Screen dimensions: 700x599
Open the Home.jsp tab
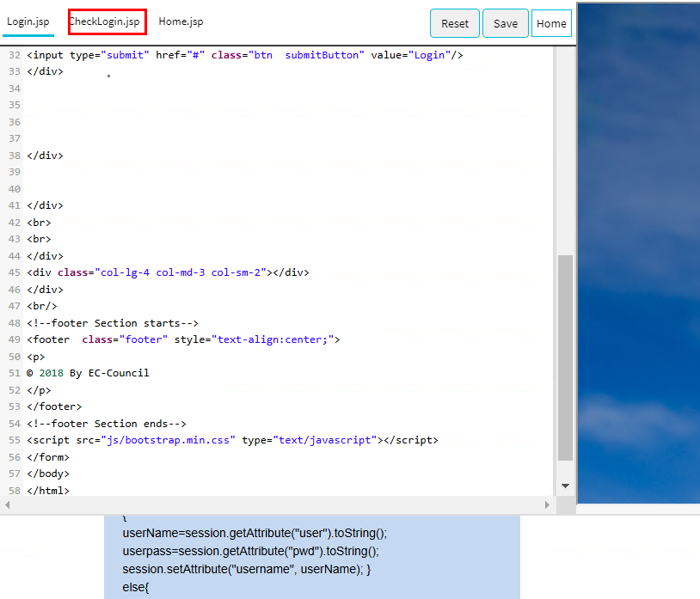[181, 21]
